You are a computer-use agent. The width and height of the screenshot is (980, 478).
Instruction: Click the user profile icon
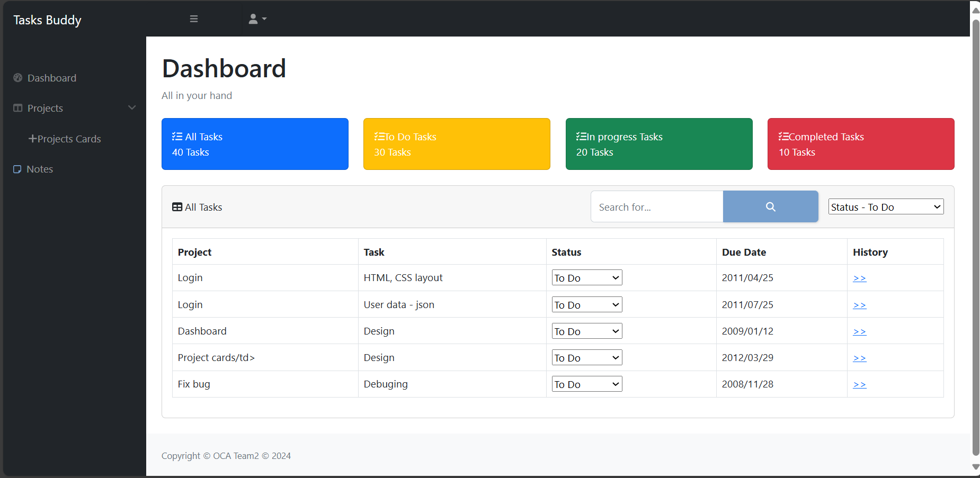click(254, 19)
